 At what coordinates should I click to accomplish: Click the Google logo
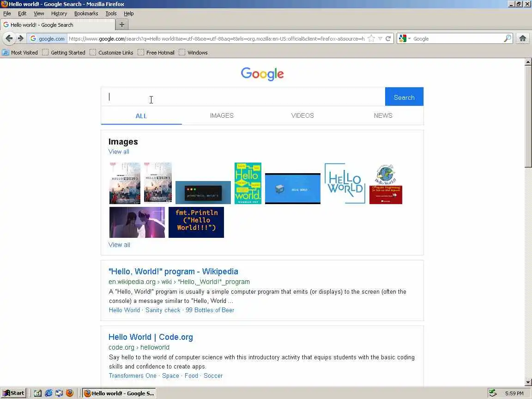pos(262,73)
